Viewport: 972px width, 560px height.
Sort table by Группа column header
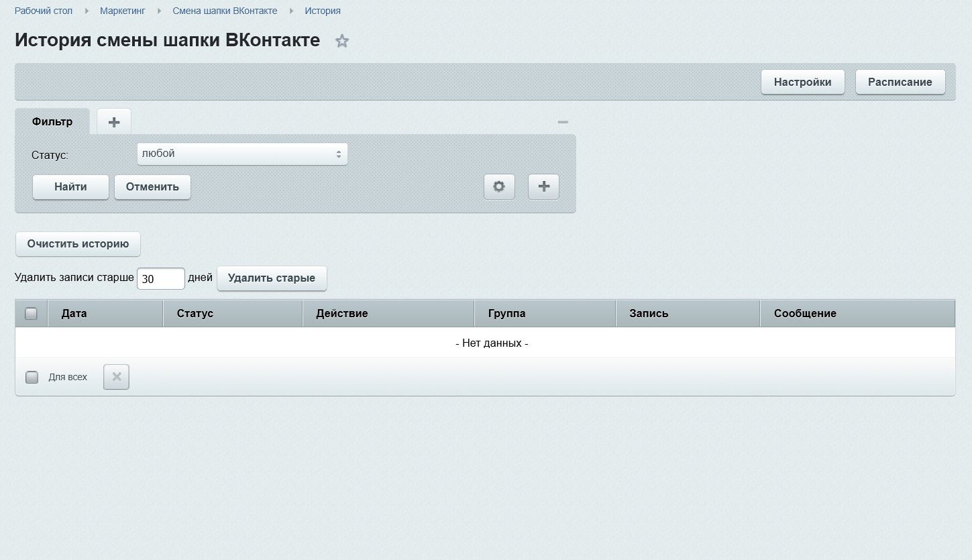tap(545, 313)
